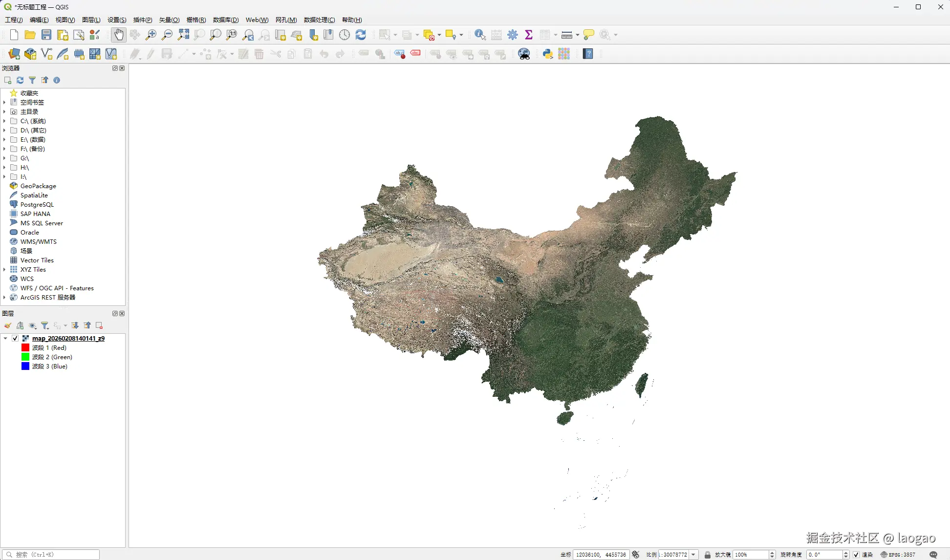The image size is (950, 560).
Task: Click the Zoom In magnifier tool
Action: point(151,35)
